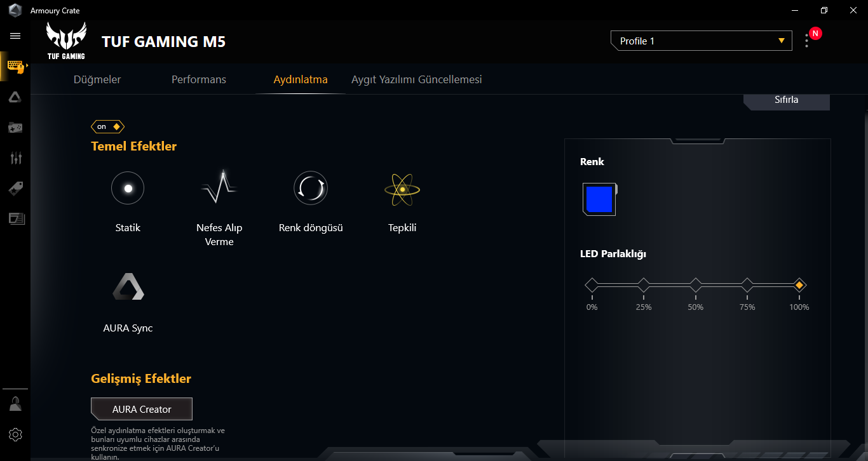The height and width of the screenshot is (461, 868).
Task: Click the TUF Gaming logo
Action: pos(66,41)
